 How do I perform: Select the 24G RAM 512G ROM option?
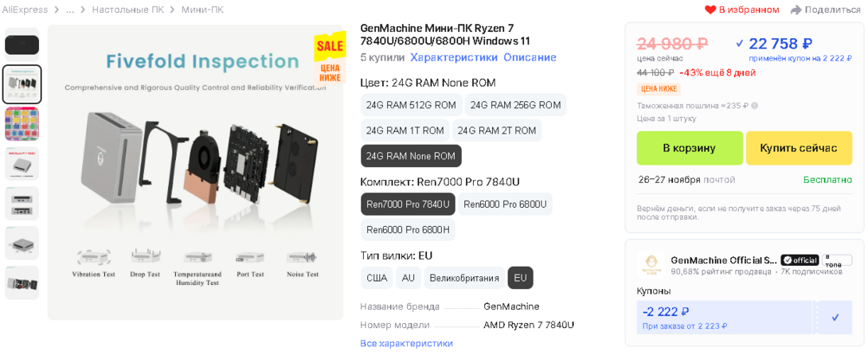(x=411, y=105)
